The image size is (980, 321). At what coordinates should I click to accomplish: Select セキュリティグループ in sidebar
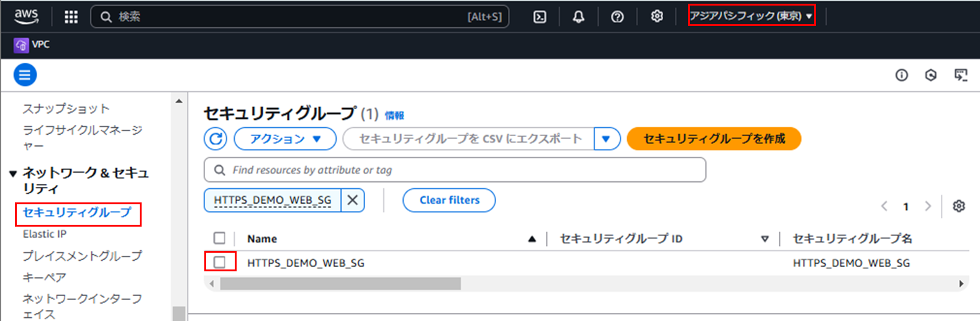(77, 212)
